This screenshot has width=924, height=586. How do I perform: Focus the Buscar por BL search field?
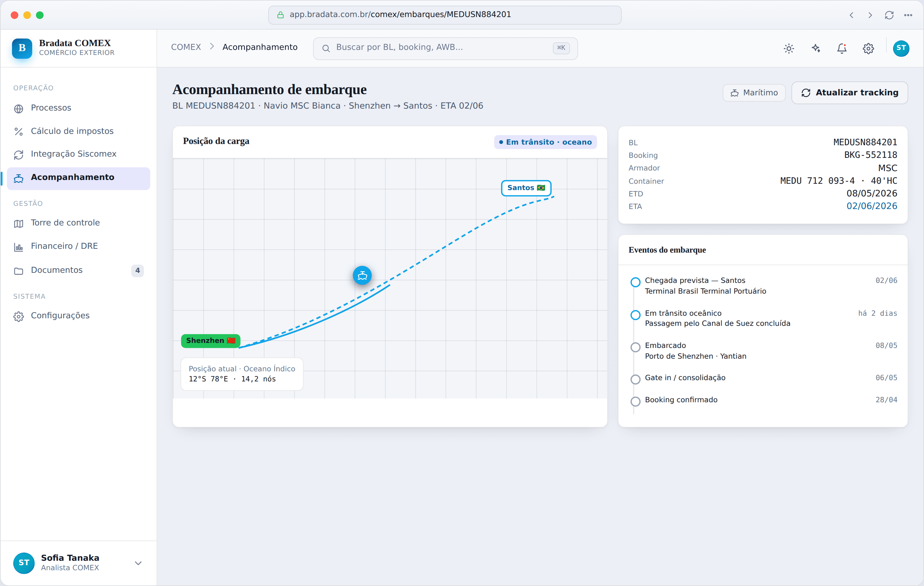coord(445,48)
